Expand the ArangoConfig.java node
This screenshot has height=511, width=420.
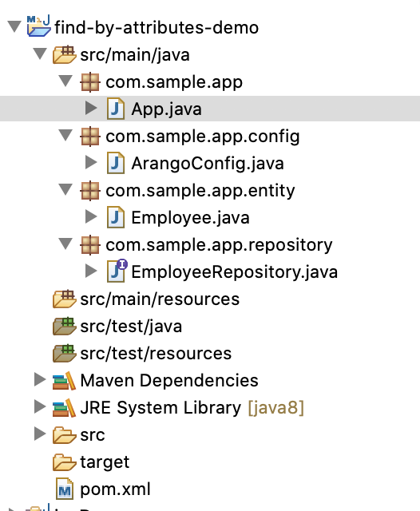click(91, 162)
